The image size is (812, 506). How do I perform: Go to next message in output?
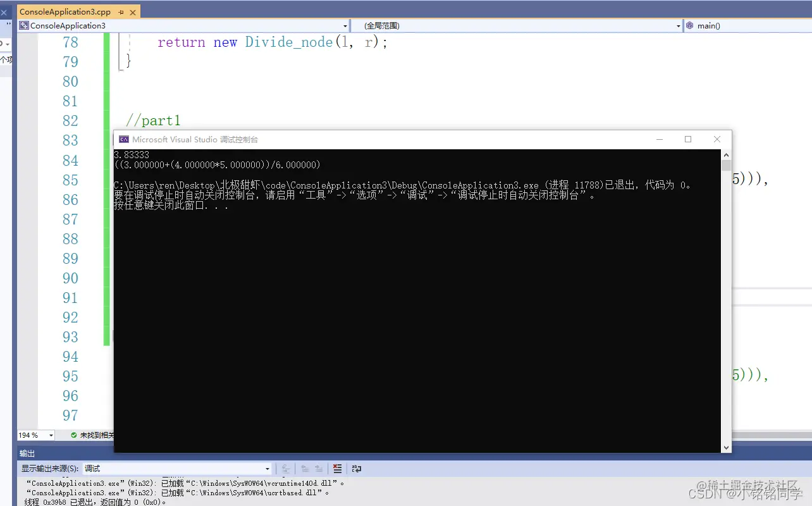pos(319,469)
